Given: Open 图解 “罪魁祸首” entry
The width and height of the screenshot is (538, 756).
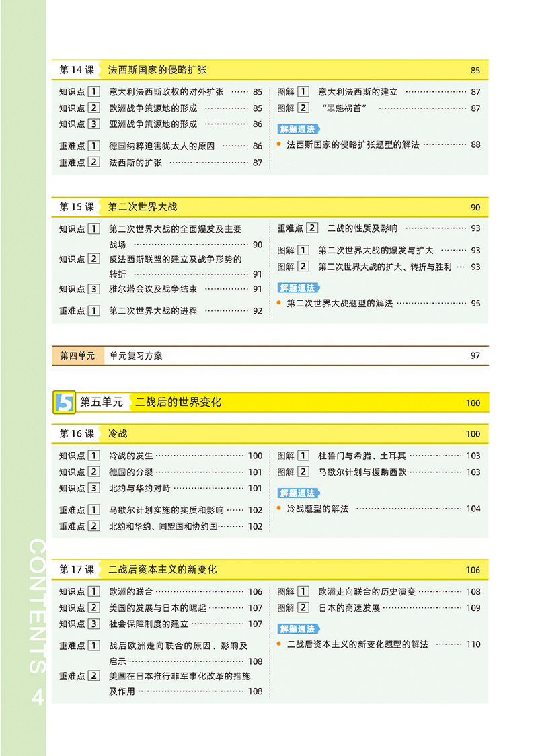Looking at the screenshot, I should point(344,108).
